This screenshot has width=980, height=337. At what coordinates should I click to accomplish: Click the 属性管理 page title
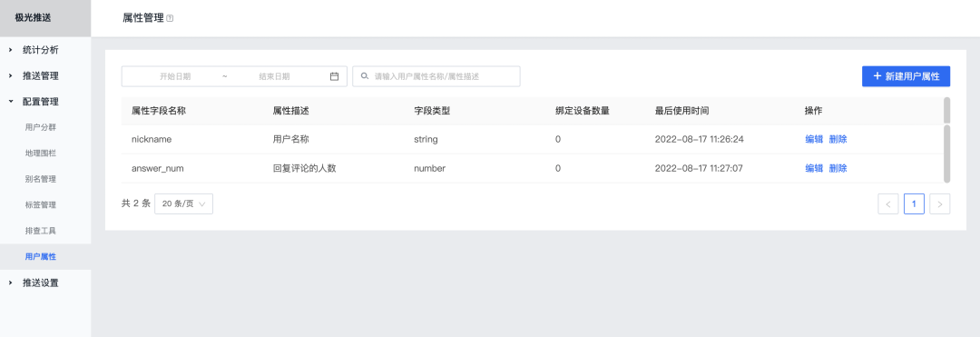click(143, 18)
